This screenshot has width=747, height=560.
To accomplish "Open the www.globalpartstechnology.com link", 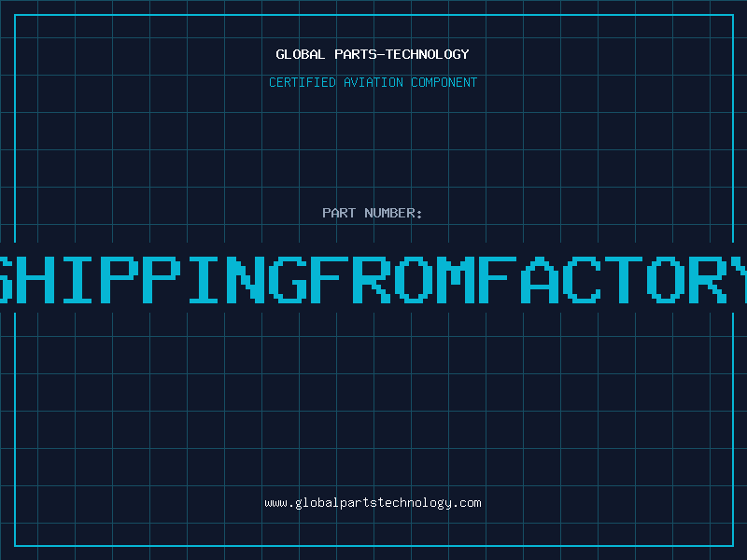I will [373, 502].
